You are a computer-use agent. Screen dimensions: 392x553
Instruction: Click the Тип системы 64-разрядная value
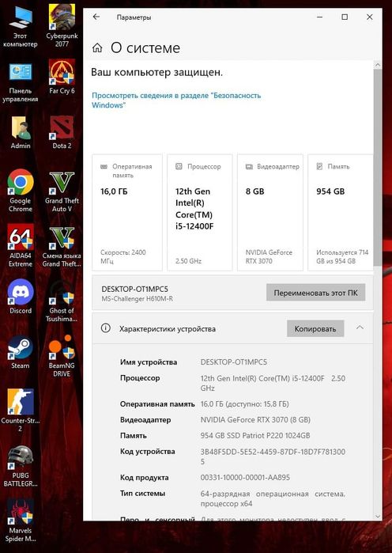pos(273,498)
